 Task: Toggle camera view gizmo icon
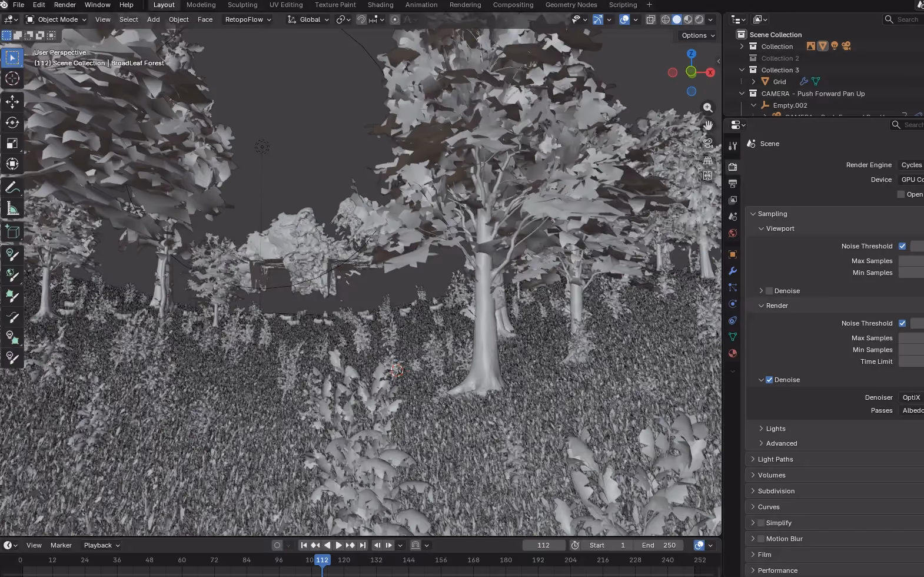(708, 142)
